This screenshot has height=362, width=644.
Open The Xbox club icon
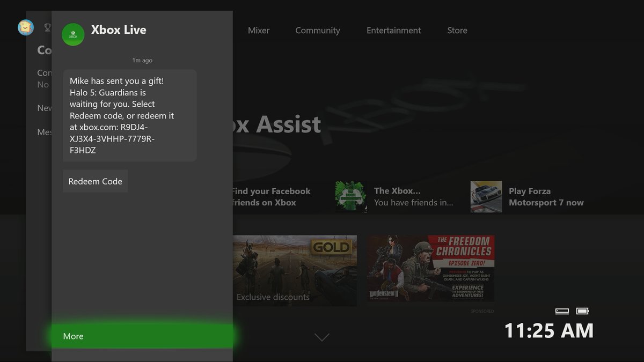[x=351, y=197]
